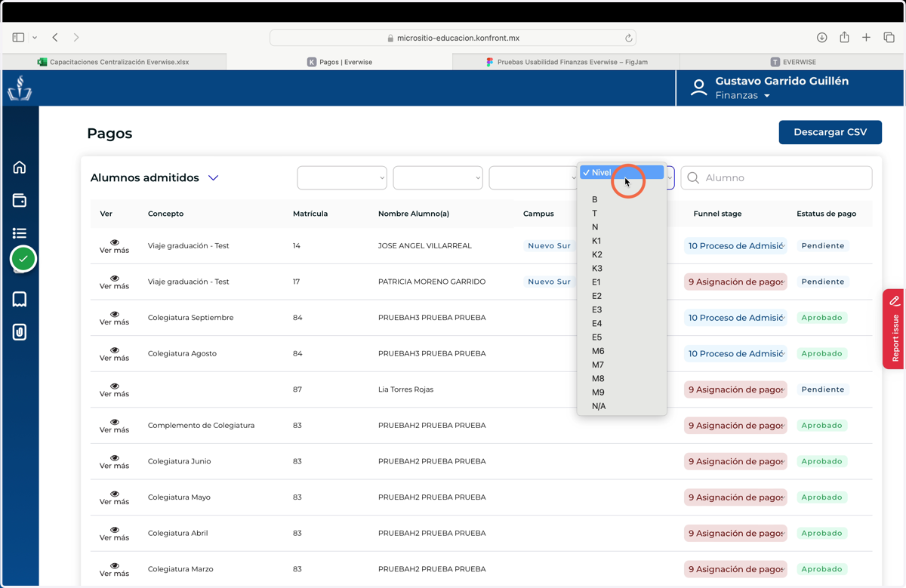Open the receipt bookmark sidebar icon

pyautogui.click(x=20, y=299)
